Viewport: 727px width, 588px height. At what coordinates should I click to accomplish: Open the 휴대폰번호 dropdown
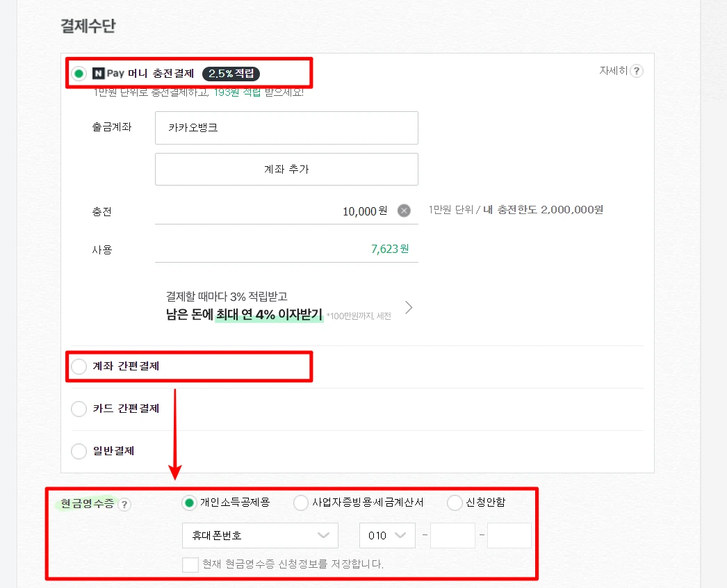coord(260,535)
